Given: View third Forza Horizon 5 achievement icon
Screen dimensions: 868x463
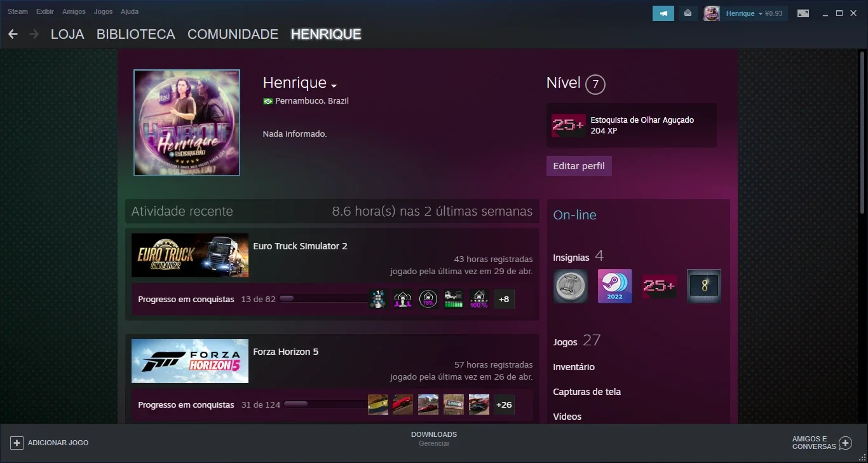Looking at the screenshot, I should click(428, 404).
